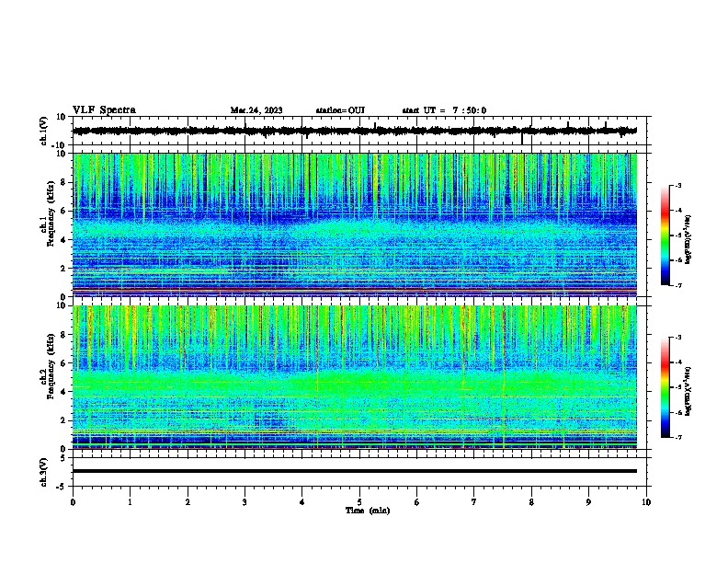728x563 pixels.
Task: Click the ch.2 Frequency (kHz) axis label
Action: 51,366
